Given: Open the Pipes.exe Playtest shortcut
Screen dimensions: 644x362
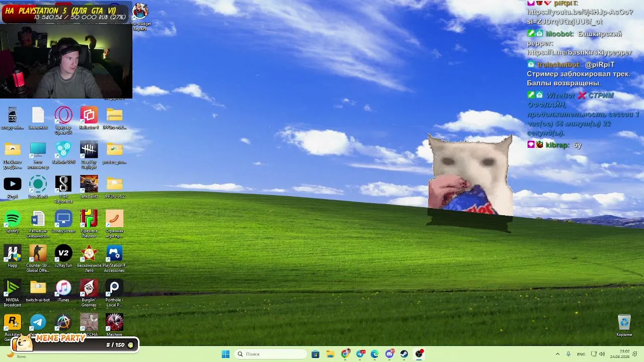Looking at the screenshot, I should [89, 224].
